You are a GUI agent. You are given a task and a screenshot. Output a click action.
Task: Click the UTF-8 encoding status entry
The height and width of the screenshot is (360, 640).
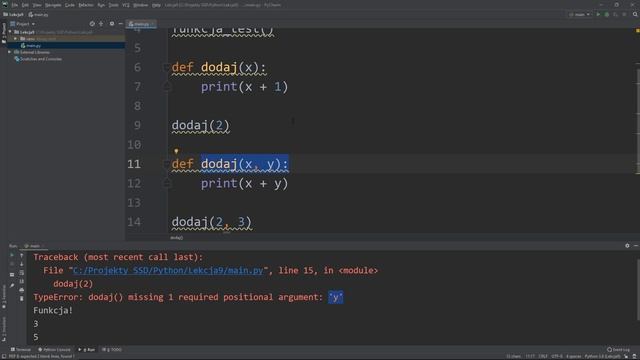pyautogui.click(x=557, y=356)
